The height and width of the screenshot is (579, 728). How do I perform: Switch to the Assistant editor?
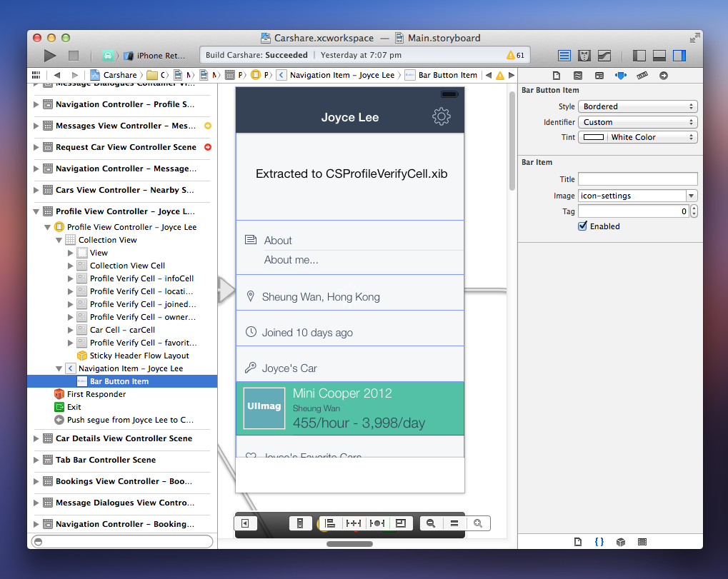tap(584, 56)
